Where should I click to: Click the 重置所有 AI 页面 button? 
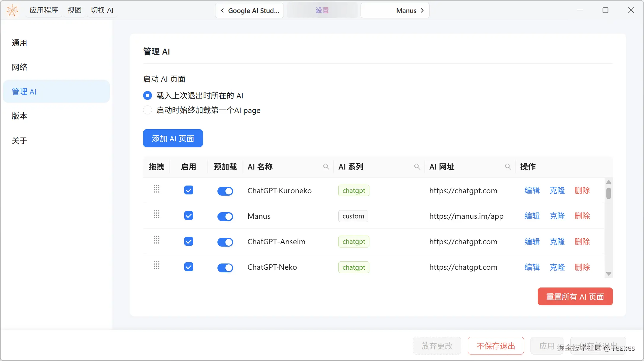click(575, 296)
